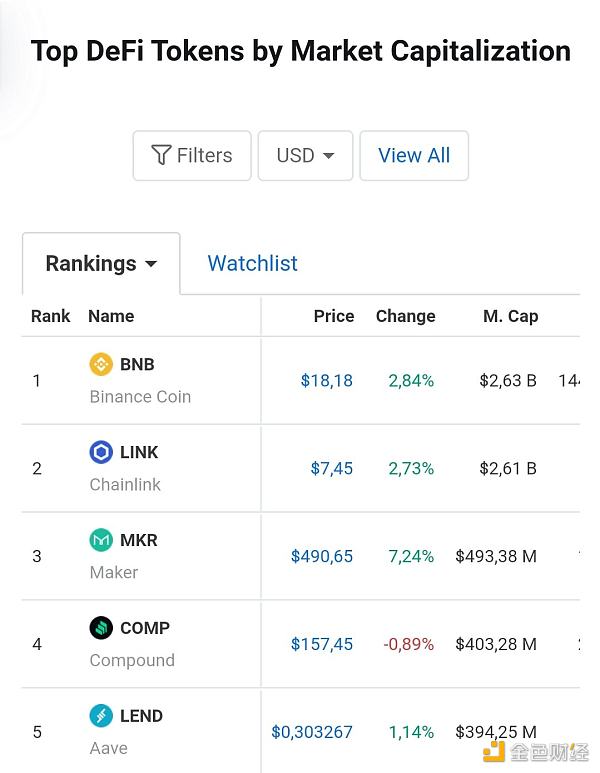This screenshot has width=600, height=773.
Task: Sort by the Price column header
Action: point(333,316)
